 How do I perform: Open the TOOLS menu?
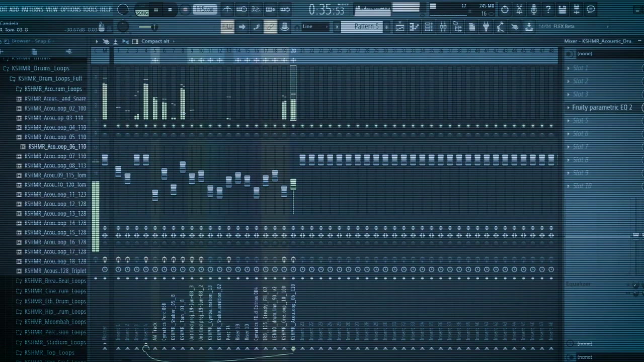click(x=90, y=10)
